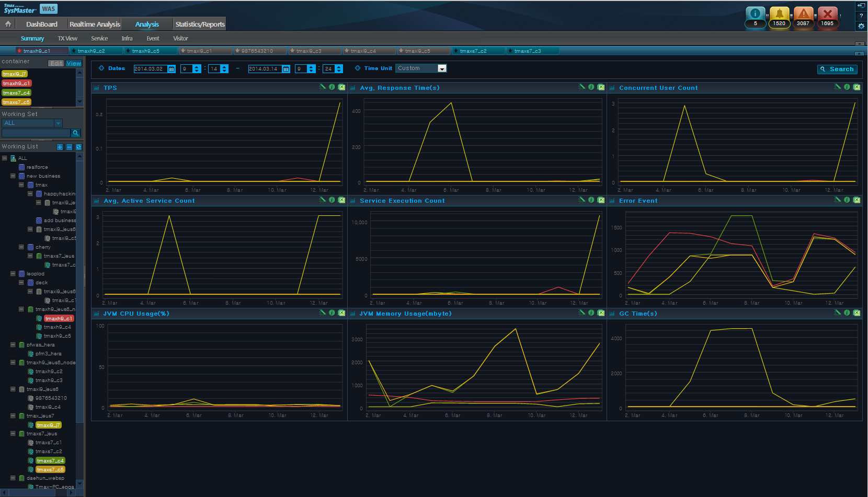Collapse the tmaxs7_jeus tree node
The image size is (868, 497).
pos(13,433)
